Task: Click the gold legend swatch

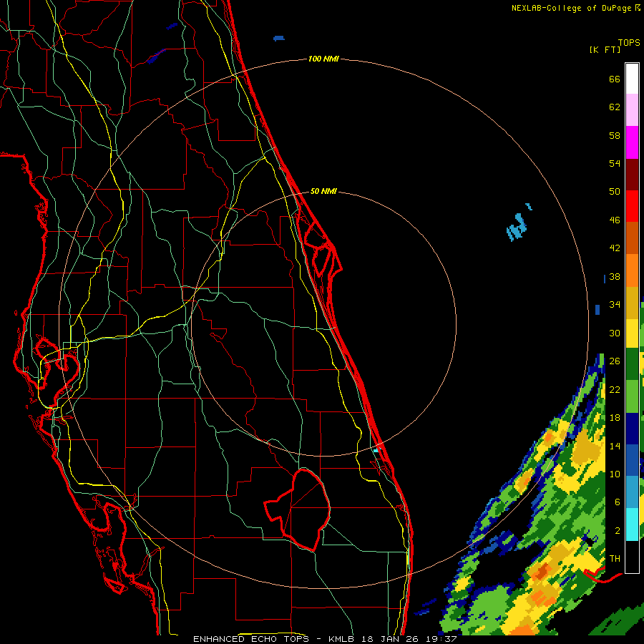Action: pos(632,303)
